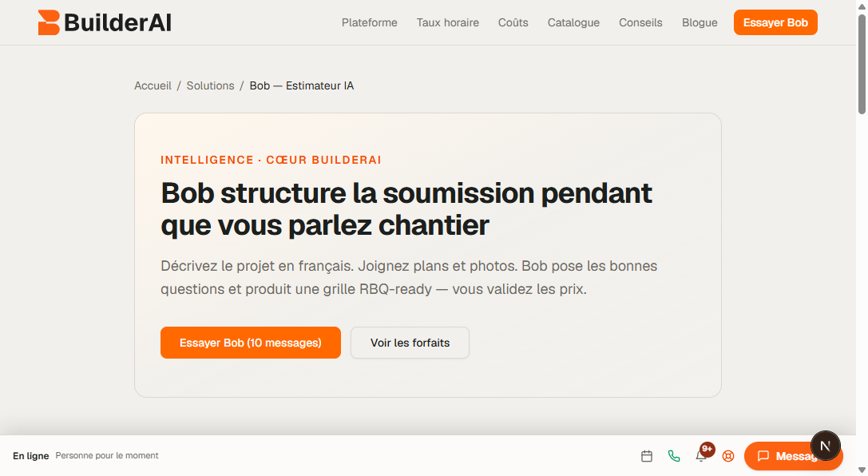Open the Blogue nav link
The image size is (868, 476).
700,22
